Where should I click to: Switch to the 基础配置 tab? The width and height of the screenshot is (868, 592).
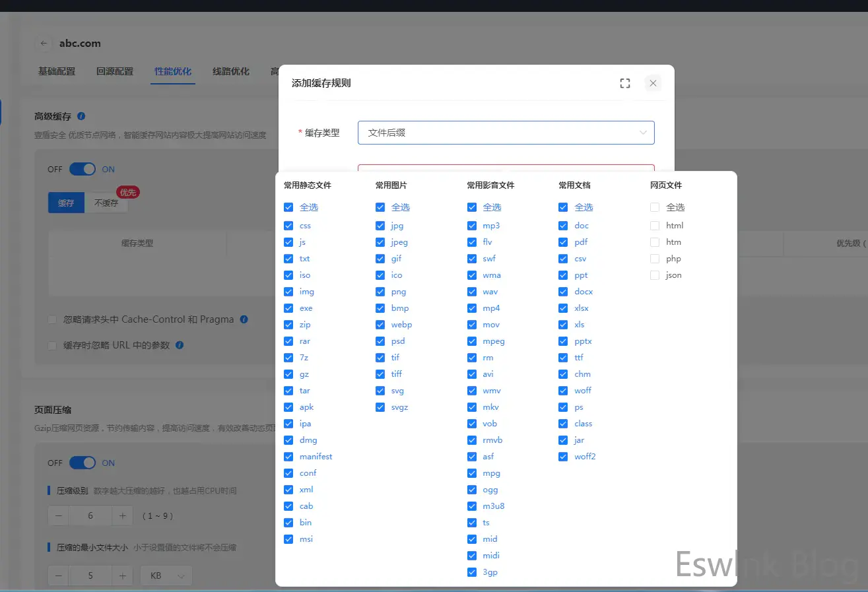point(57,71)
